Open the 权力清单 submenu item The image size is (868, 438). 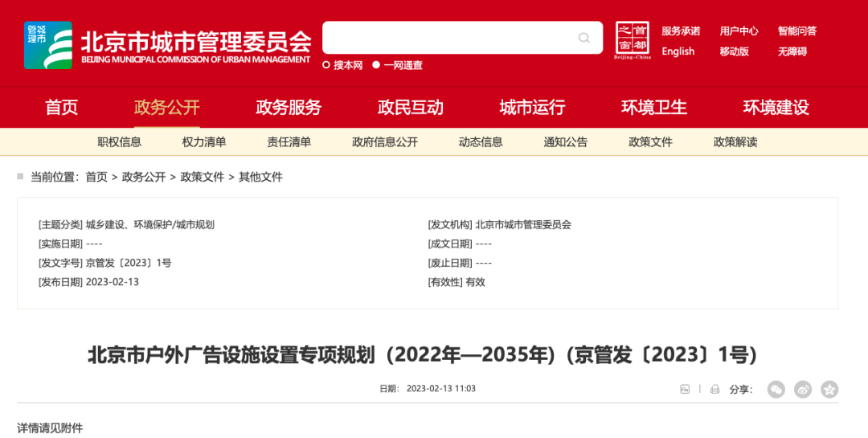coord(204,142)
